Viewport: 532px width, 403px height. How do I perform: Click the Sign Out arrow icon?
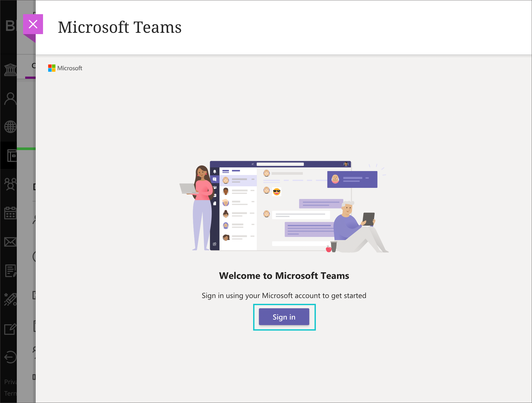pos(10,357)
